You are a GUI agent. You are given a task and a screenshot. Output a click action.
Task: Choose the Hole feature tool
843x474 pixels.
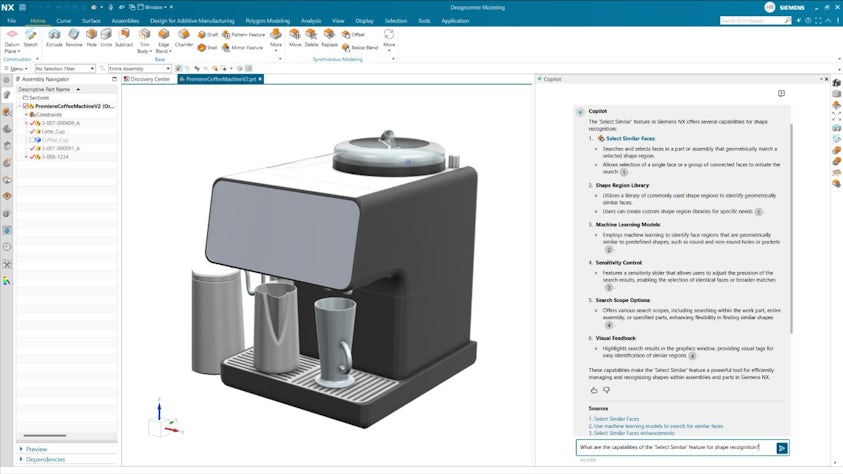pyautogui.click(x=91, y=38)
